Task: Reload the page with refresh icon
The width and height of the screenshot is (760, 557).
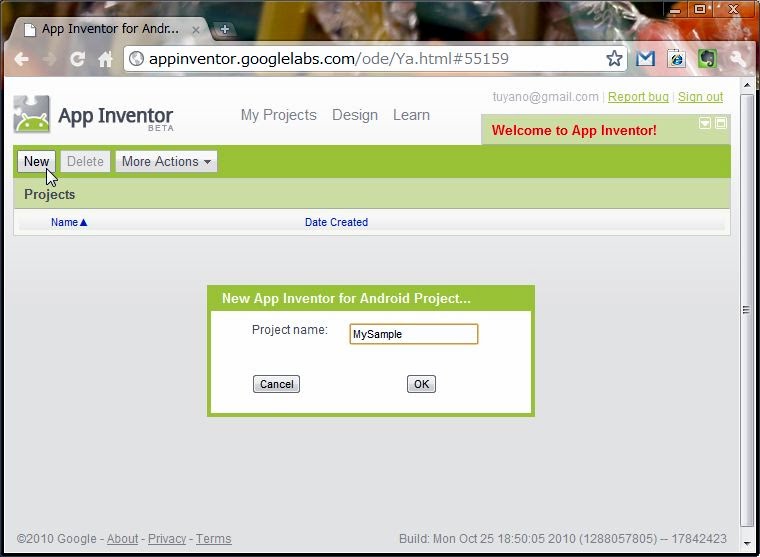Action: [x=77, y=59]
